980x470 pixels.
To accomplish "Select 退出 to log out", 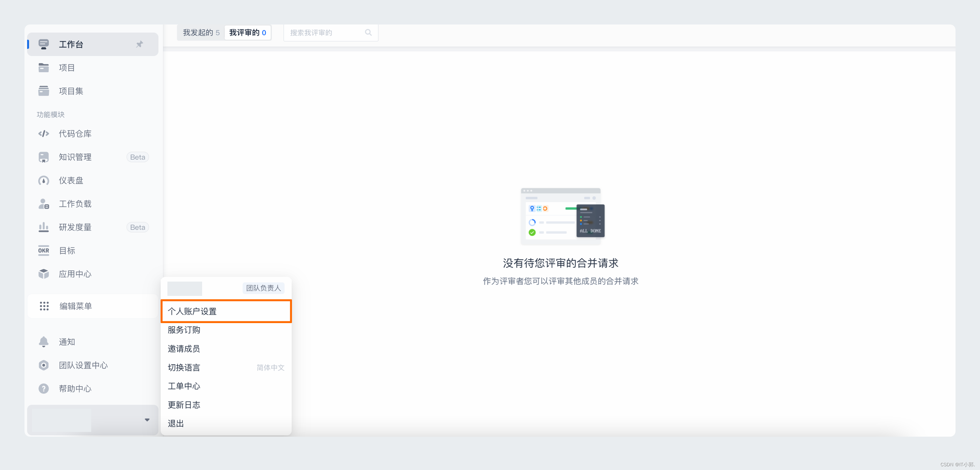I will pyautogui.click(x=176, y=423).
